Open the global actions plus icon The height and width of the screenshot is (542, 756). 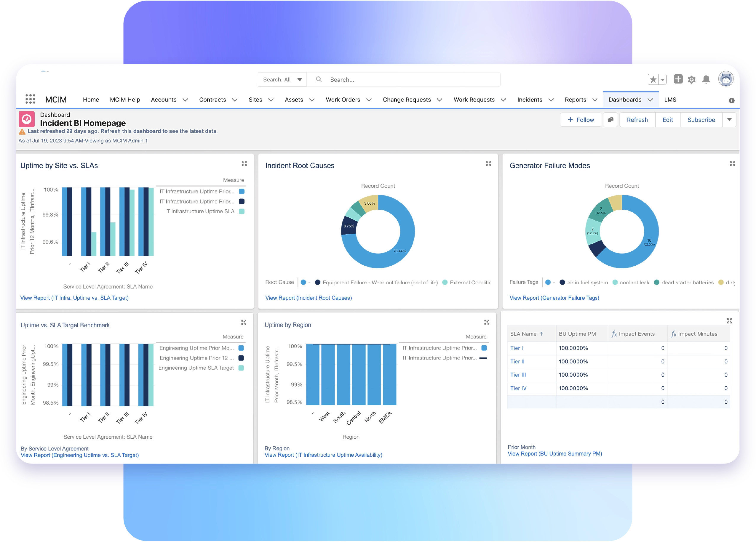tap(679, 79)
